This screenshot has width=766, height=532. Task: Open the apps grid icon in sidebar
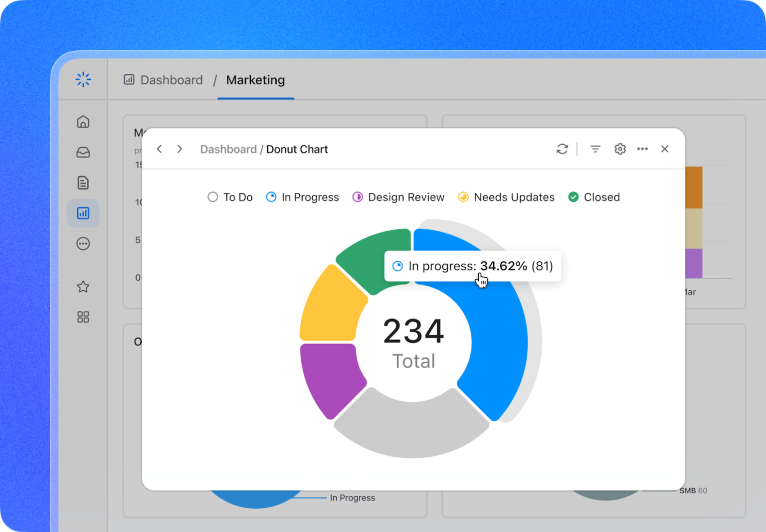coord(83,317)
